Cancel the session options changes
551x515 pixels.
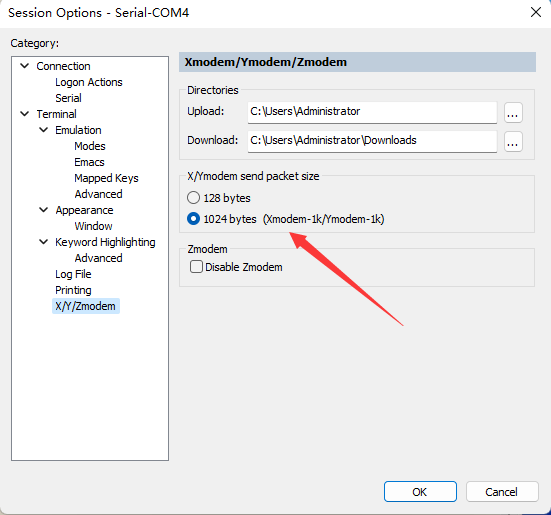click(x=502, y=492)
